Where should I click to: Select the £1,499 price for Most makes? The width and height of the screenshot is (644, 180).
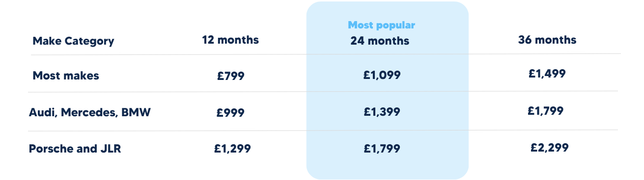tap(547, 74)
